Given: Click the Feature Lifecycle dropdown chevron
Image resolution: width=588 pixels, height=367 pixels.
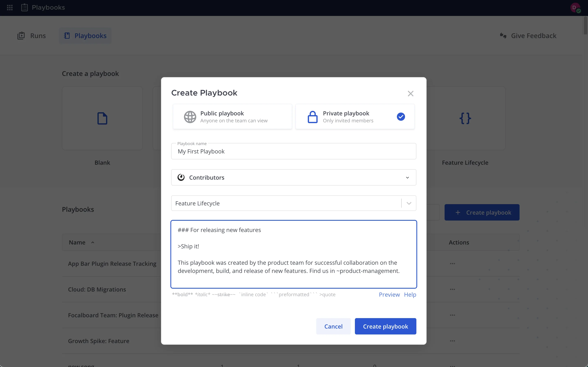Looking at the screenshot, I should click(409, 203).
